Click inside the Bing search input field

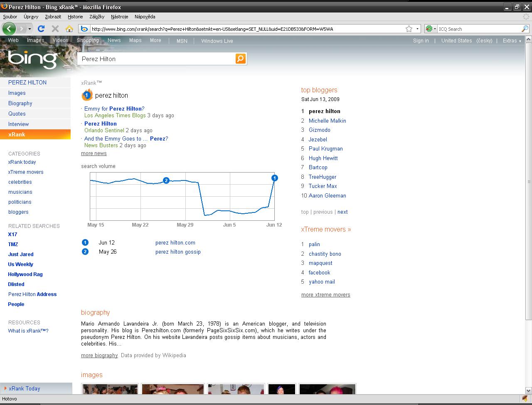[158, 59]
